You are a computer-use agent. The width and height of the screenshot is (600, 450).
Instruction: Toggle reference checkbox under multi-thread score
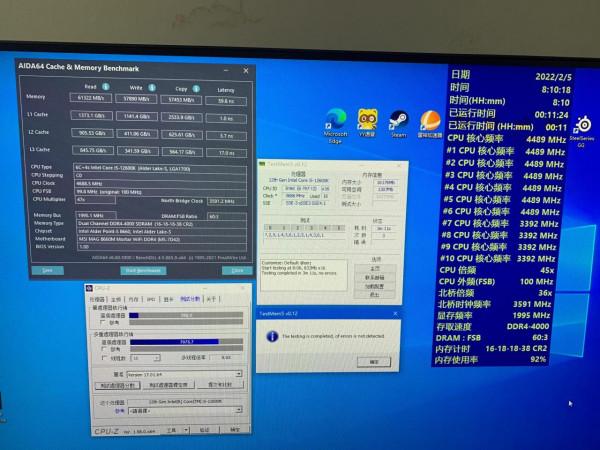tap(104, 349)
